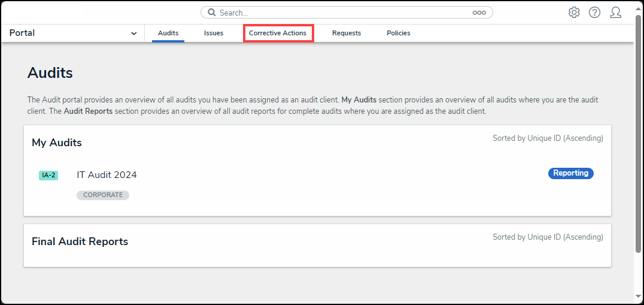Click the Final Audit Reports heading

(x=80, y=241)
